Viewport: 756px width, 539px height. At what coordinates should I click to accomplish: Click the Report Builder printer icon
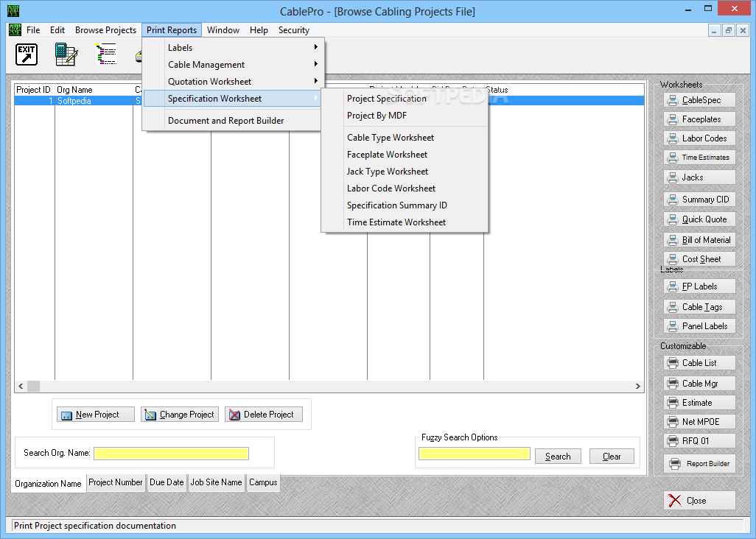[x=675, y=464]
